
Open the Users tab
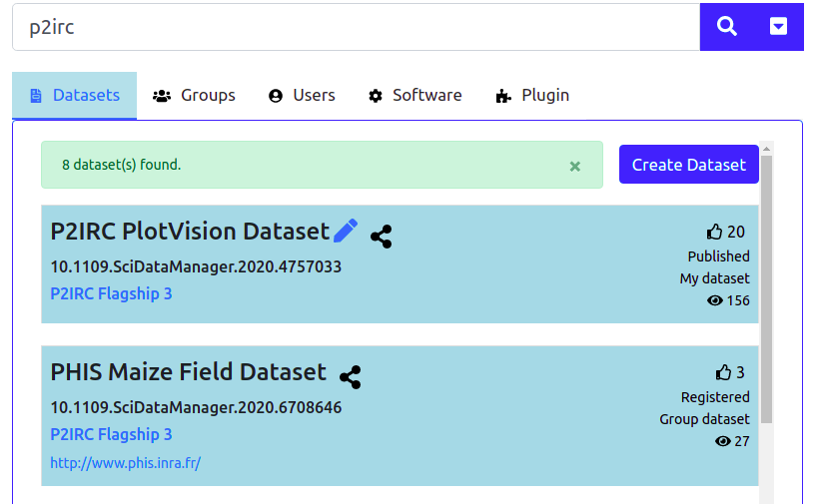coord(302,96)
